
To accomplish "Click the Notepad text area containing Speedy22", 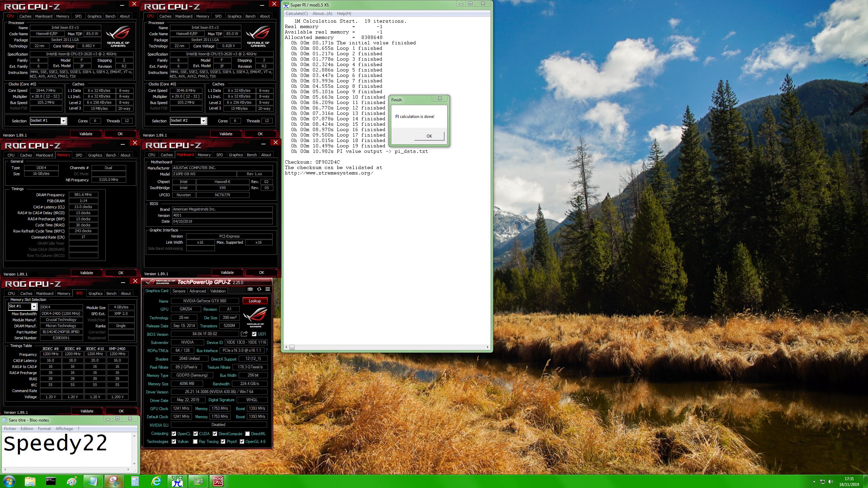I will (66, 449).
